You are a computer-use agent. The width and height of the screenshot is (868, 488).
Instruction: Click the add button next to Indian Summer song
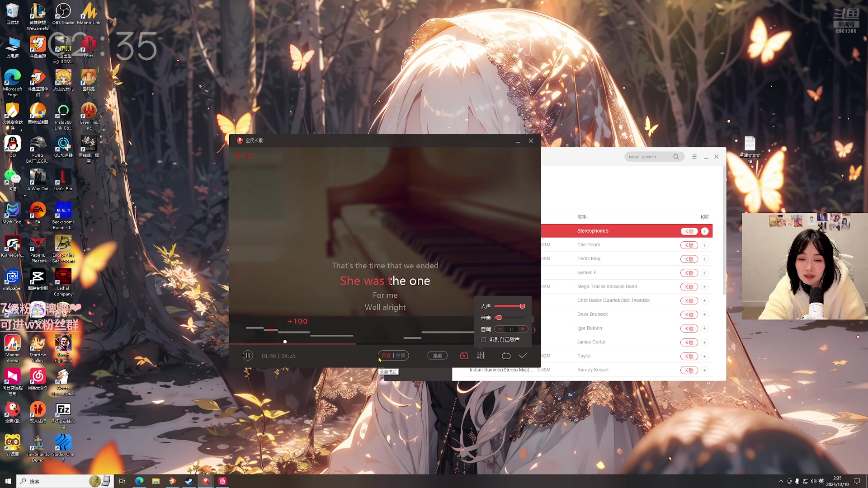[x=705, y=370]
